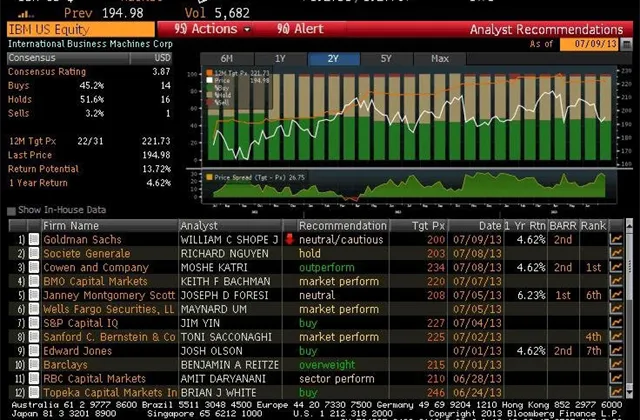Screen dimensions: 640x420
Task: Expand the Actions dropdown menu
Action: pos(212,29)
